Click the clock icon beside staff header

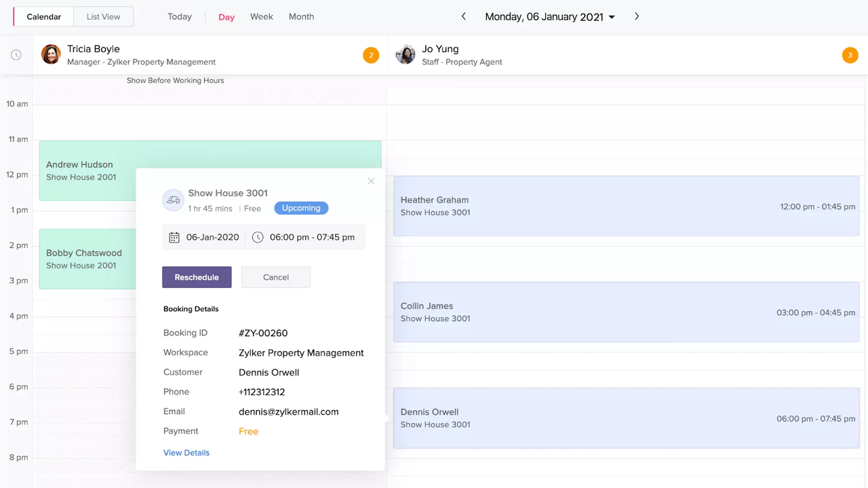point(16,55)
